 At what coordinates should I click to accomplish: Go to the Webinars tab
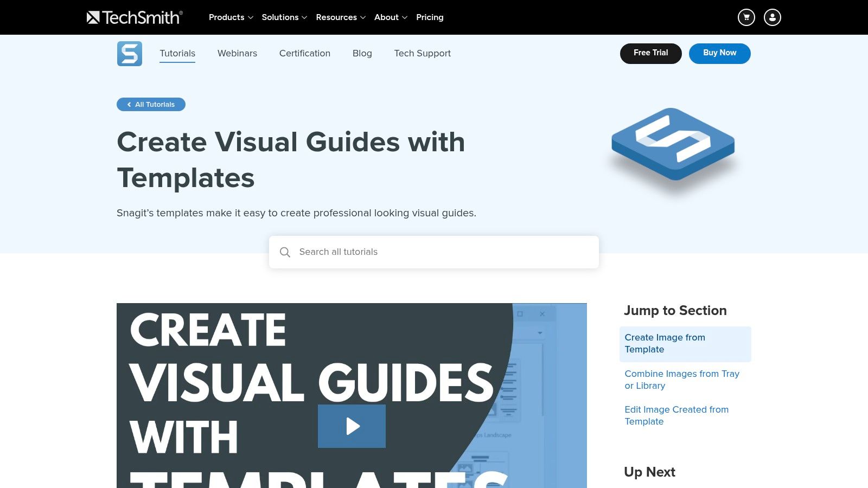237,53
